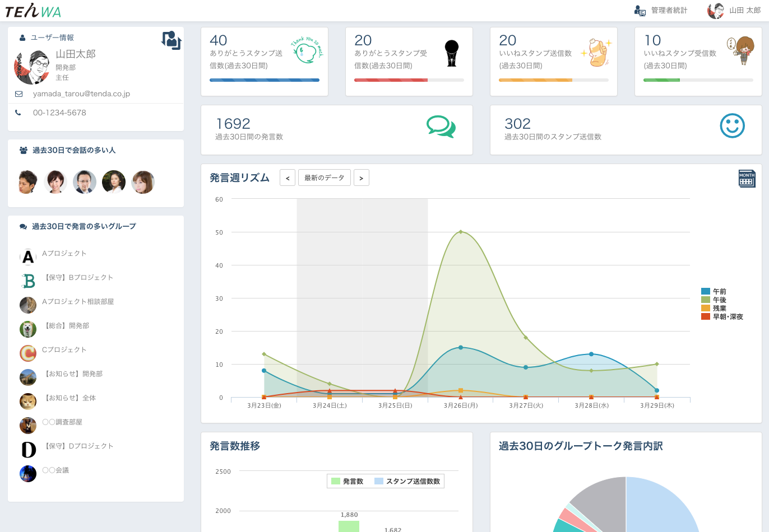Click fifth frequent contact avatar, light-haired woman

tap(143, 182)
